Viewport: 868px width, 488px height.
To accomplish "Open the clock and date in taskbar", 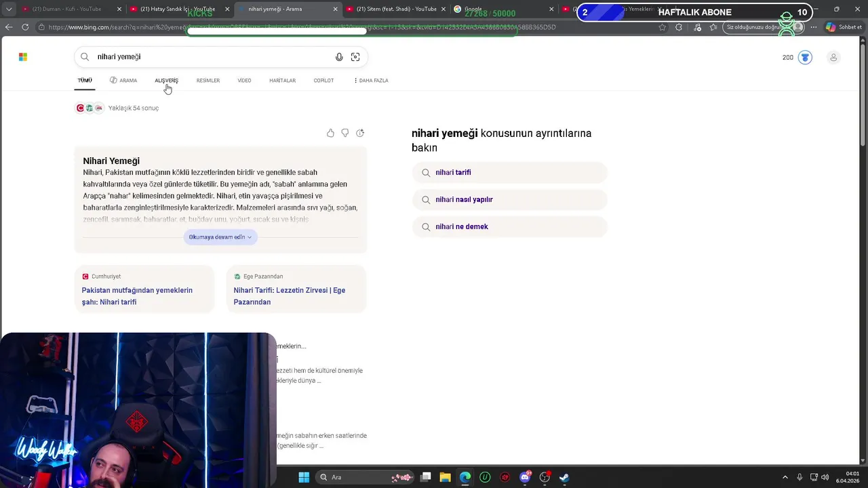I will [x=848, y=477].
